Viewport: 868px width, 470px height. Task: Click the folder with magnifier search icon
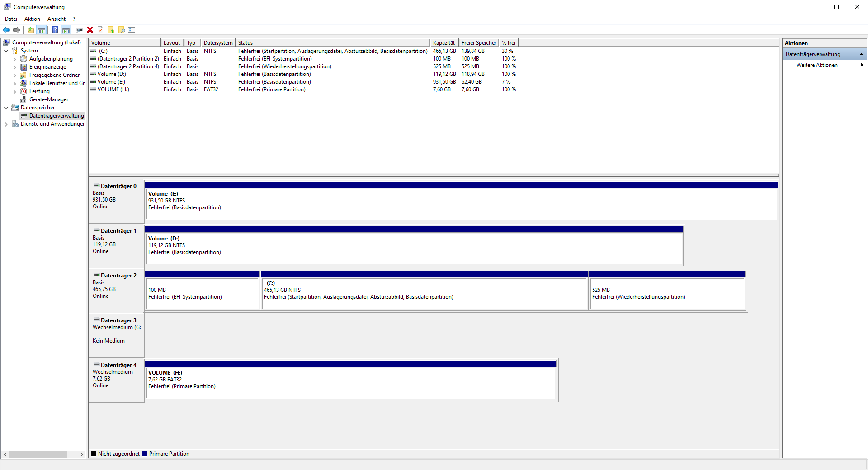click(x=121, y=30)
